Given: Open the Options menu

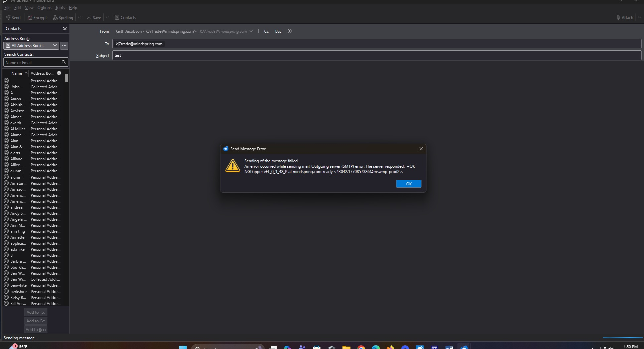Looking at the screenshot, I should coord(44,7).
